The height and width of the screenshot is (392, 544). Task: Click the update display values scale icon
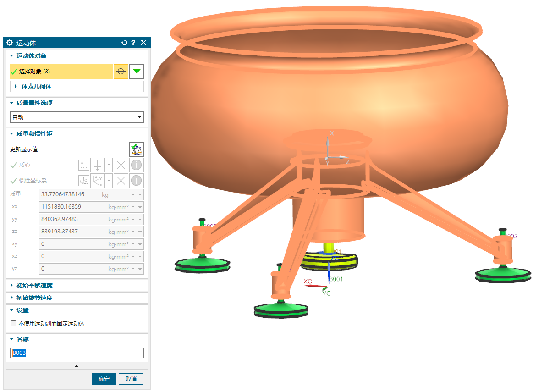(137, 149)
